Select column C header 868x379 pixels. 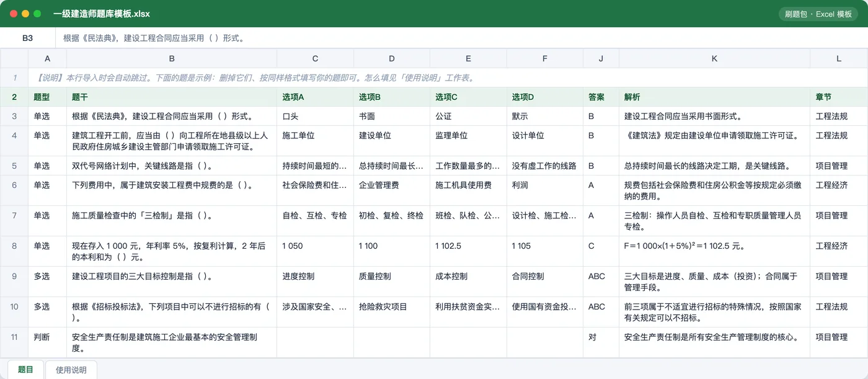(315, 59)
